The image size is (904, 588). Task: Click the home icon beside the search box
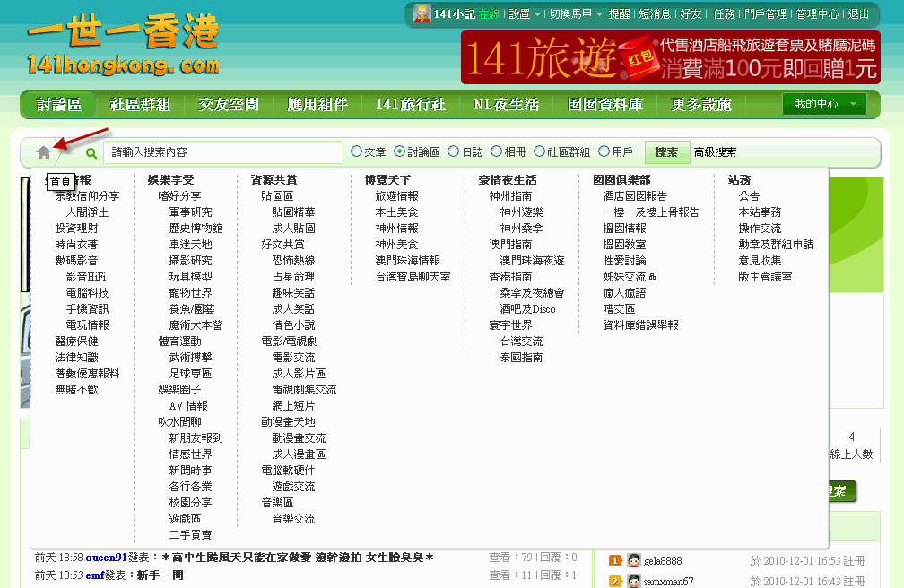(43, 152)
